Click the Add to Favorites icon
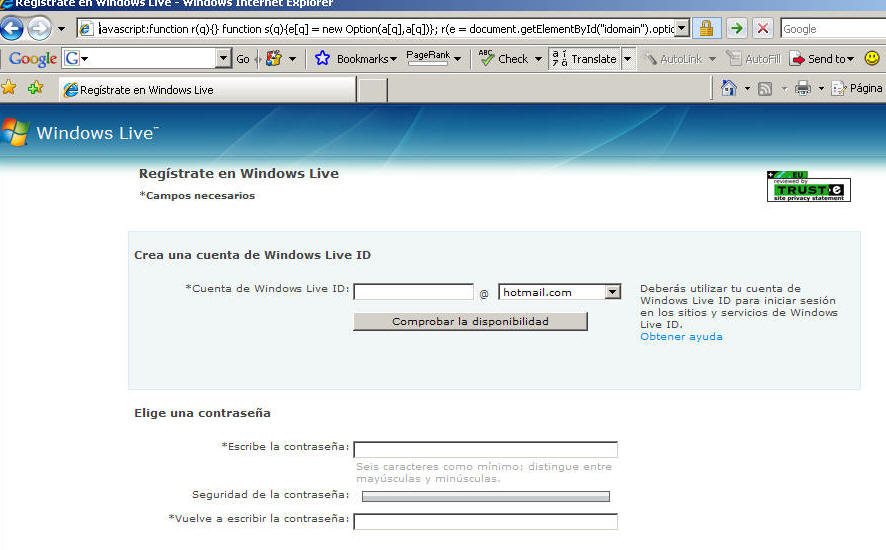The height and width of the screenshot is (550, 886). 35,88
